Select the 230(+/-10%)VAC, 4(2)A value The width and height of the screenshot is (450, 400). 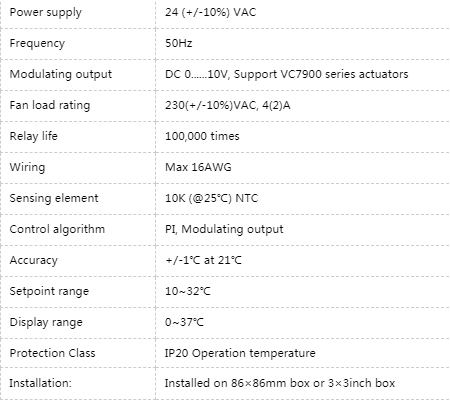(x=228, y=105)
